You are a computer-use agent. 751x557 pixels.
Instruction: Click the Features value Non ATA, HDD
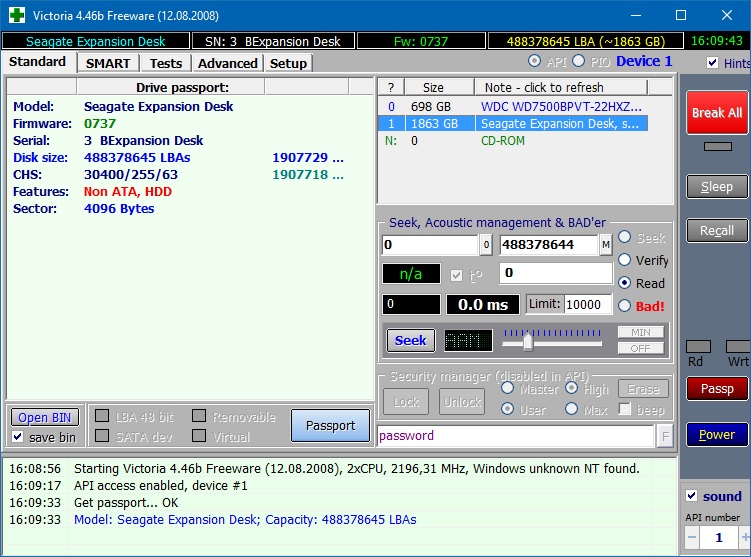pyautogui.click(x=127, y=192)
